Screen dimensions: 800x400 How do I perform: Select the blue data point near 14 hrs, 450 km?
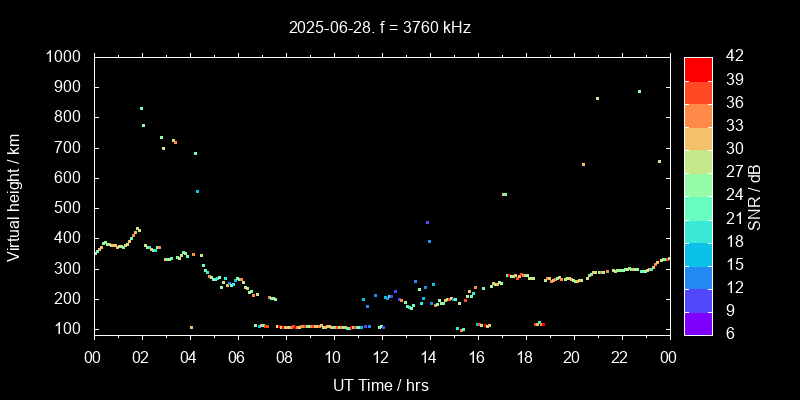(427, 223)
